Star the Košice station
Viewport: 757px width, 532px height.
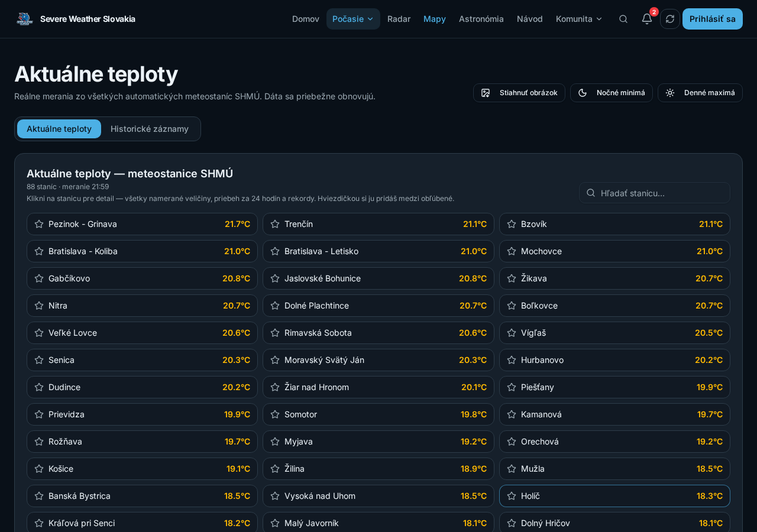coord(39,469)
